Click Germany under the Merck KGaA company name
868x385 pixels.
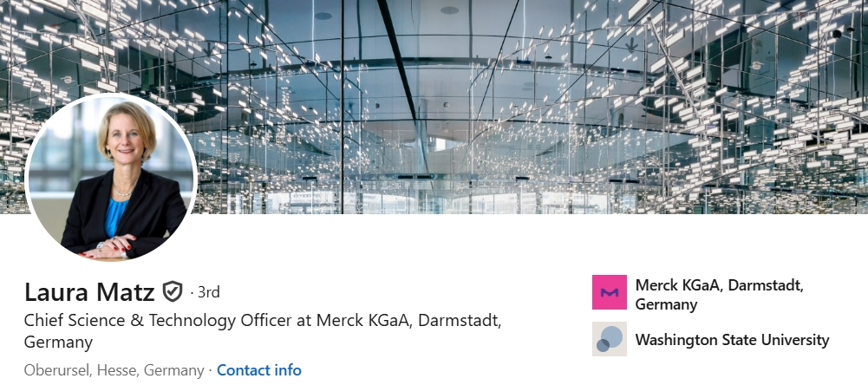[x=666, y=304]
